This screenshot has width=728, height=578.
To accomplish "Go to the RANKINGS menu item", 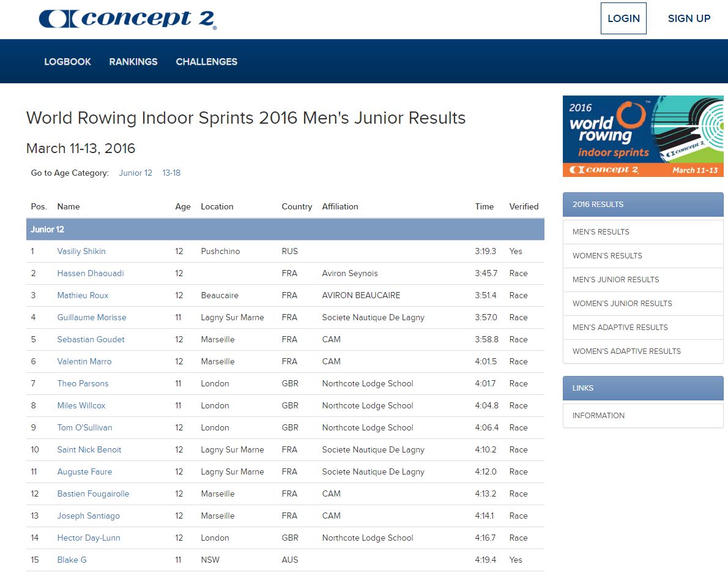I will tap(133, 62).
